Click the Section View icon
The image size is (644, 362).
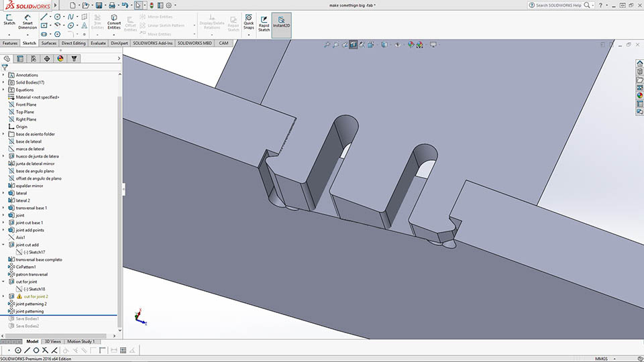pos(354,44)
